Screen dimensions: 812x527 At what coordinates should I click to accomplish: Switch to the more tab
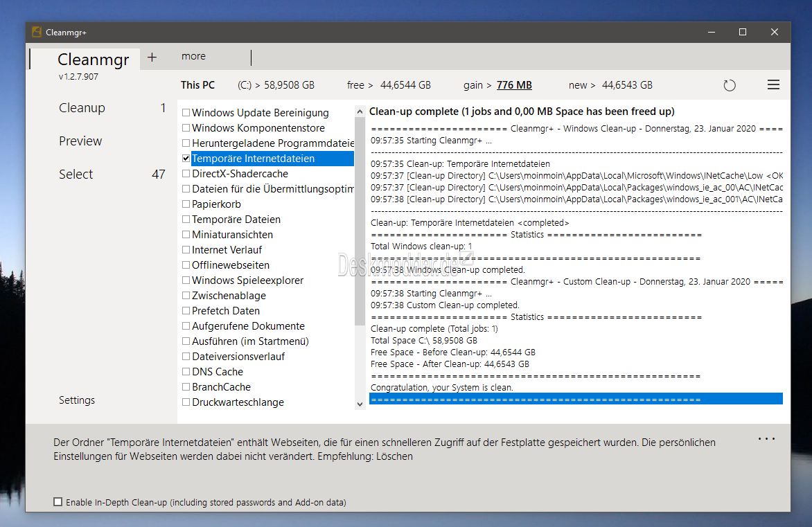coord(194,56)
